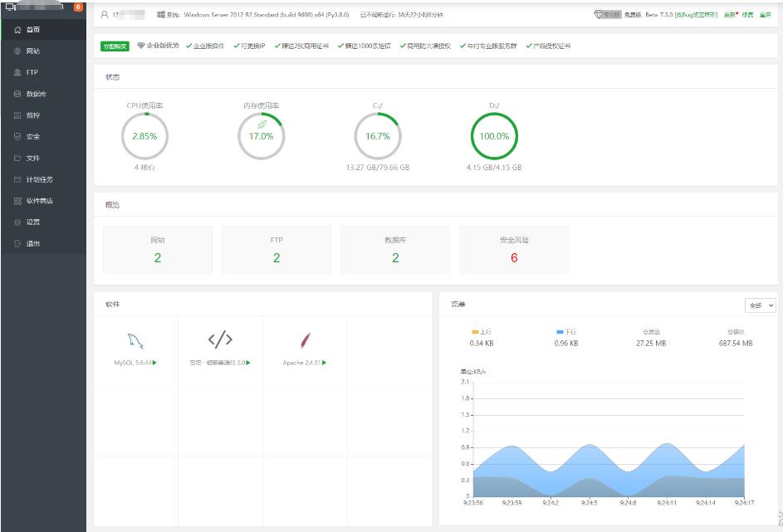Click the memory release rocket gauge
This screenshot has height=532, width=783.
261,135
